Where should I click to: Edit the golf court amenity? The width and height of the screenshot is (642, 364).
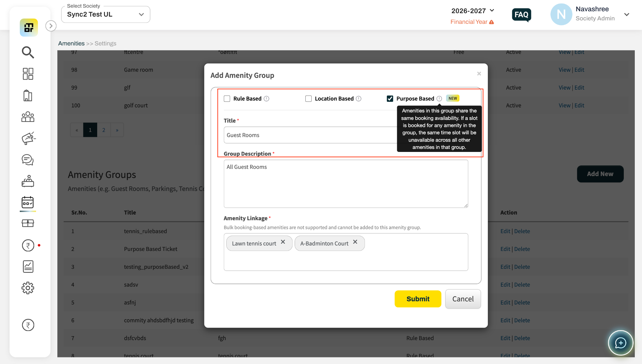pos(579,106)
